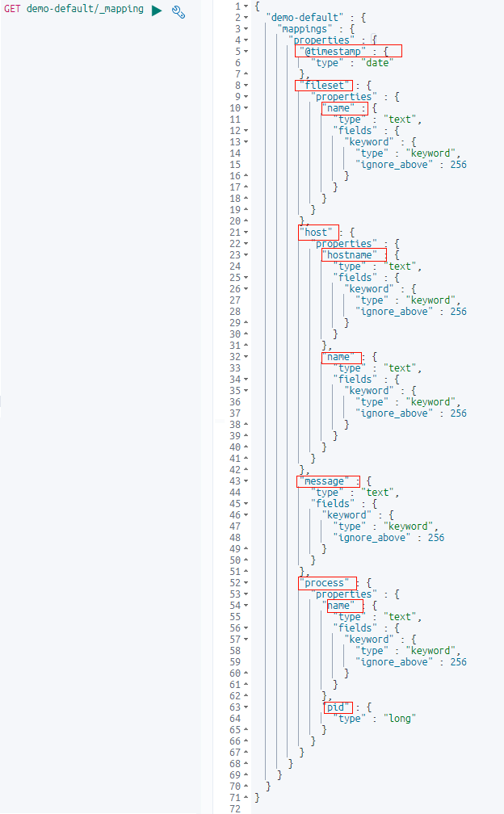This screenshot has width=504, height=814.
Task: Collapse the "mappings" block at line 3
Action: pos(246,29)
